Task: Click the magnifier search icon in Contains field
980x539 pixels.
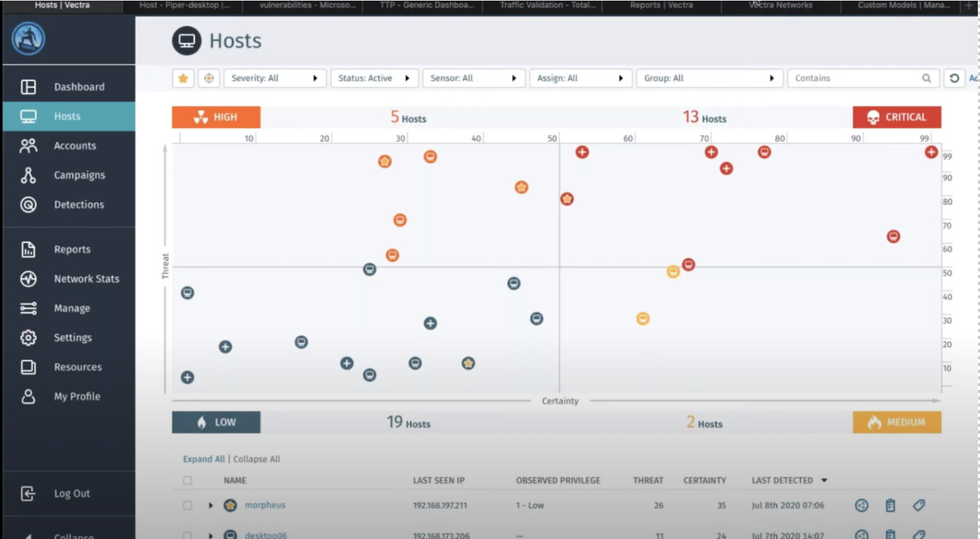Action: pyautogui.click(x=926, y=78)
